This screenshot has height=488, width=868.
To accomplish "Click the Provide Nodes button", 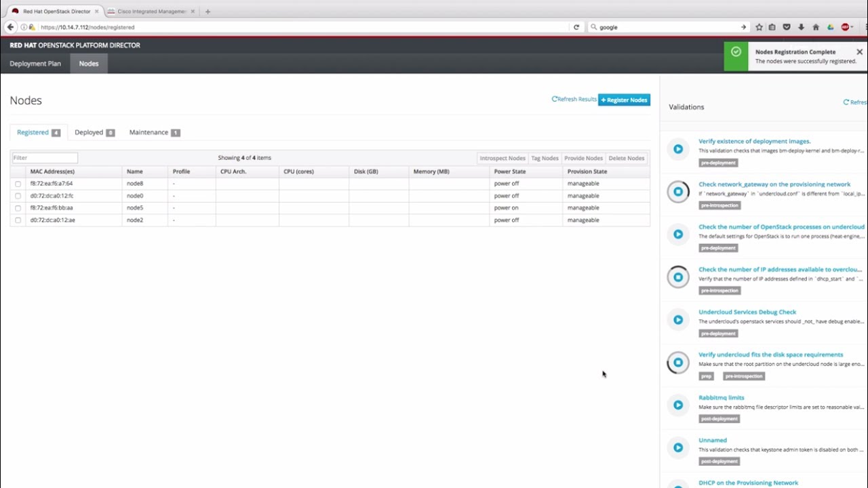I will [583, 158].
